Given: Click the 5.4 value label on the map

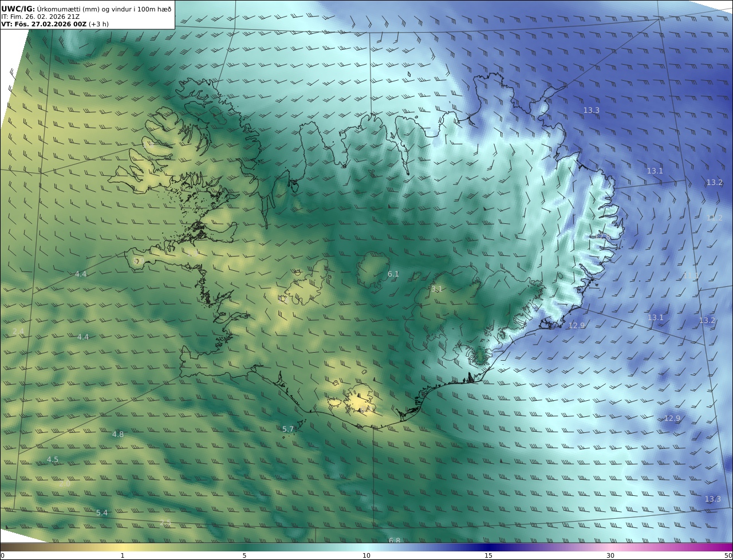Looking at the screenshot, I should click(x=102, y=512).
